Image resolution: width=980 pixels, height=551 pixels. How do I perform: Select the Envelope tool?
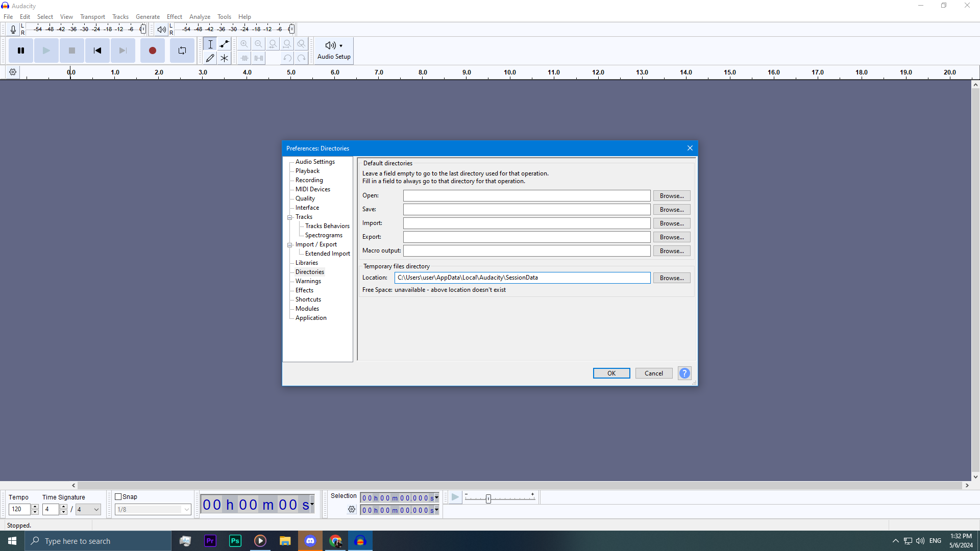point(224,44)
